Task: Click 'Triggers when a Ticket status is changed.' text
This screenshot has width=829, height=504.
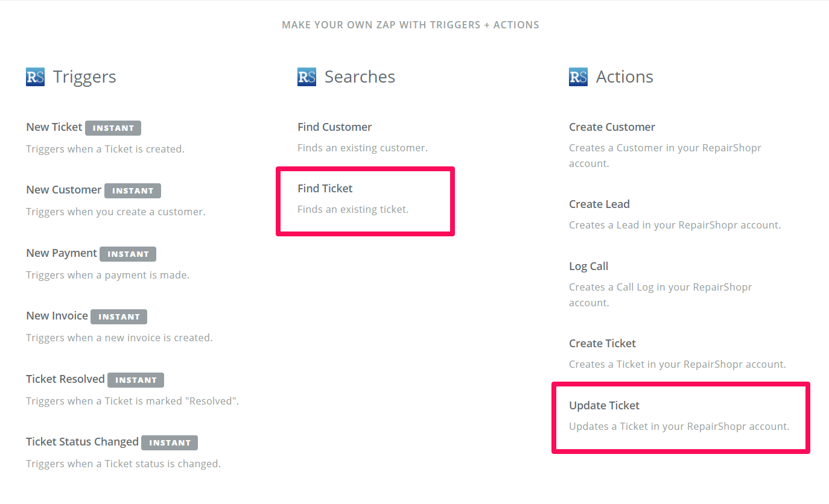Action: pos(124,464)
